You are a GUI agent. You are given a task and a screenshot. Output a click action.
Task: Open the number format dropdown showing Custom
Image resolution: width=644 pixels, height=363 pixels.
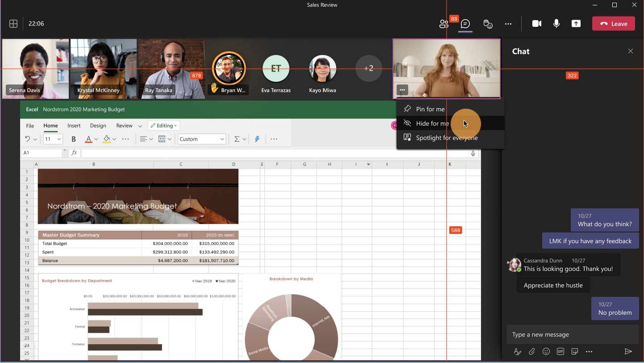coord(201,139)
